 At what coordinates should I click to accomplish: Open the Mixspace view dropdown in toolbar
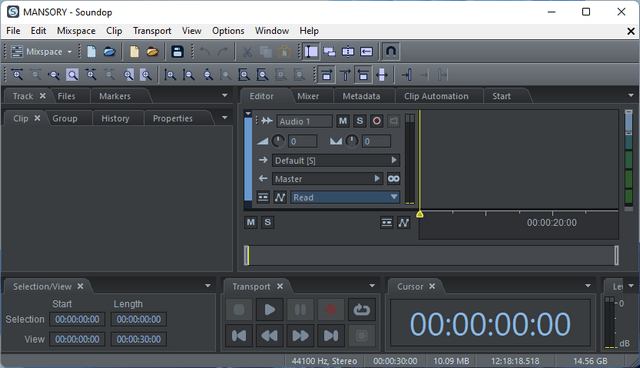[x=41, y=52]
